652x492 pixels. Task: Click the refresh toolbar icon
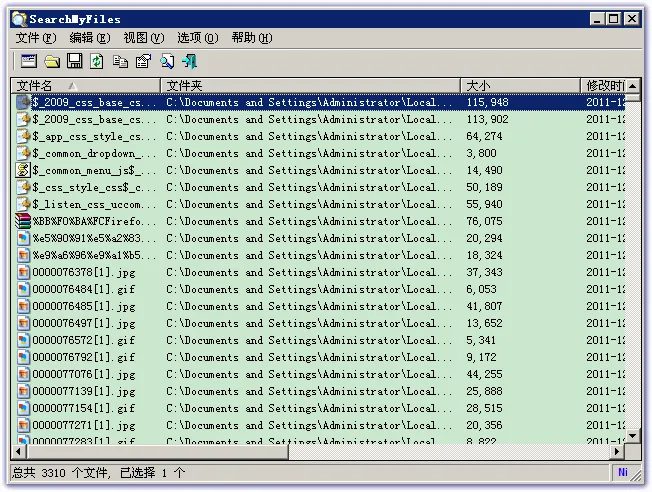pyautogui.click(x=97, y=62)
